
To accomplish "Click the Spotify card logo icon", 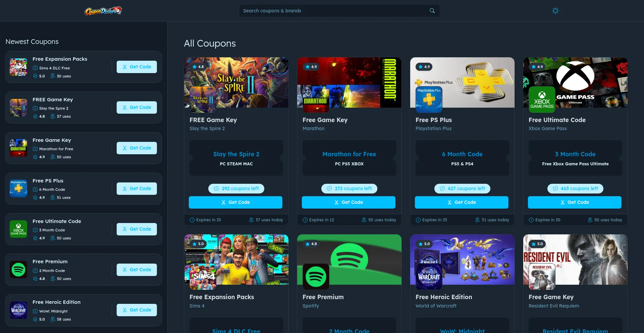I will [x=316, y=277].
